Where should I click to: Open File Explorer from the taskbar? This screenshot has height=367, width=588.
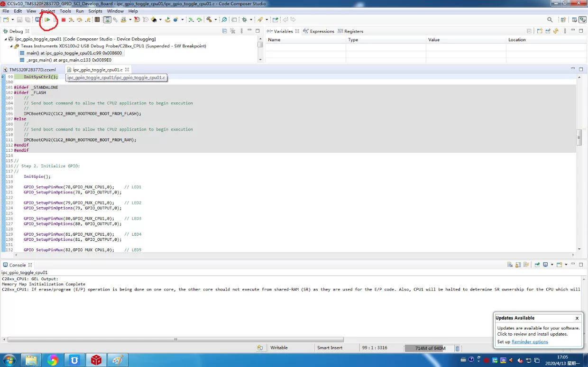tap(31, 360)
